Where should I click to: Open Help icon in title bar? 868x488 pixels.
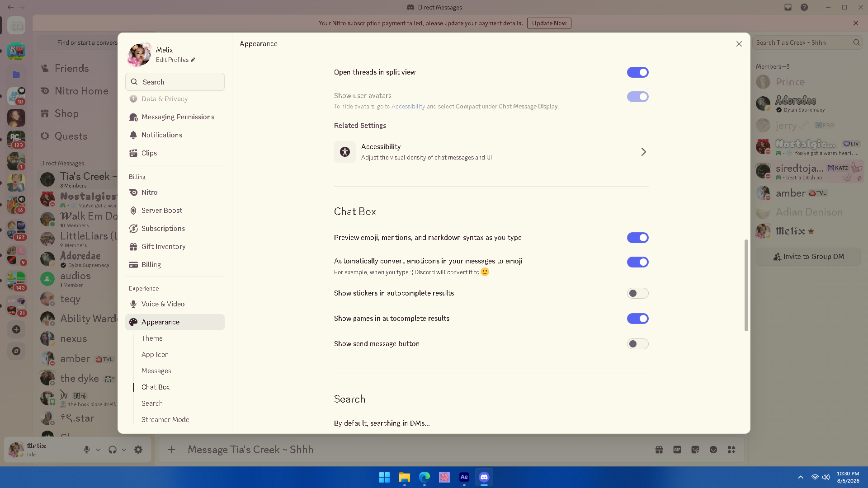pyautogui.click(x=804, y=7)
